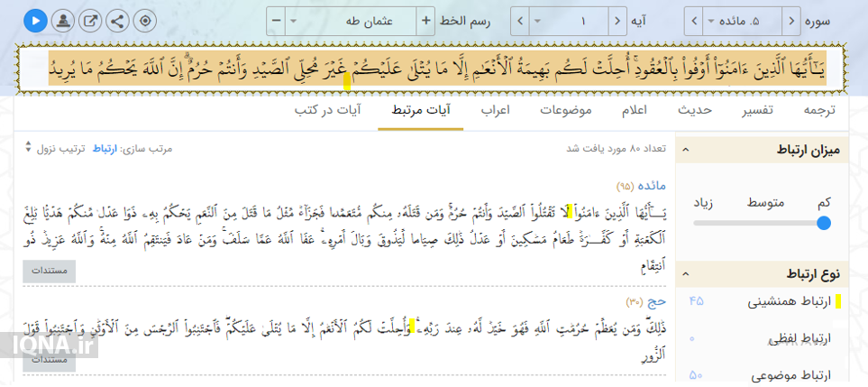Image resolution: width=868 pixels, height=387 pixels.
Task: Click the circular target icon in toolbar
Action: [146, 20]
